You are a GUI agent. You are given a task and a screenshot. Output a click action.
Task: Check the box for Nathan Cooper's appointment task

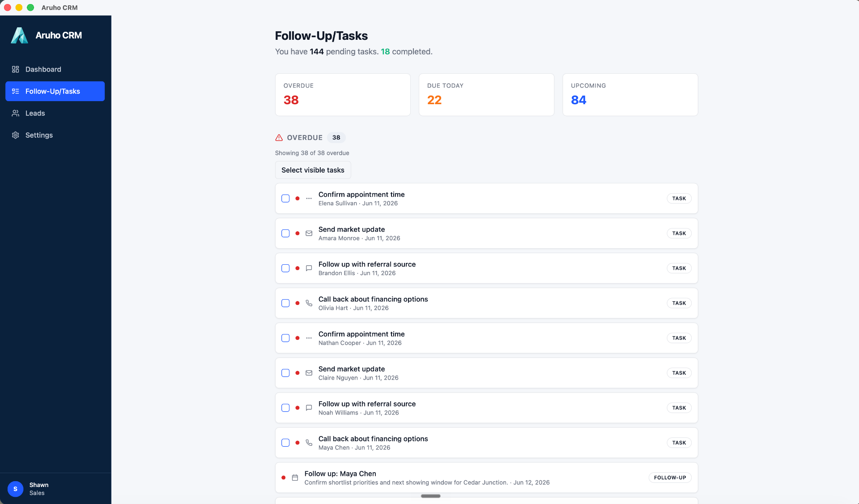(x=285, y=338)
